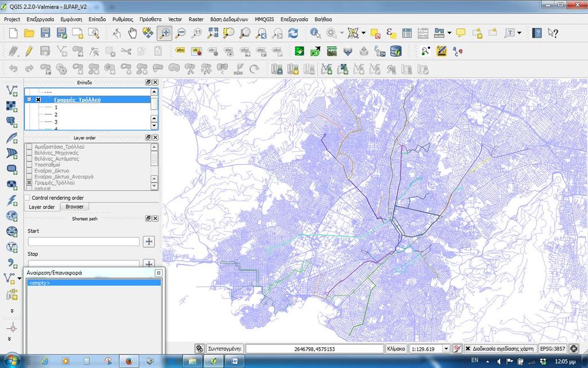
Task: Uncheck Γραμμές_Τρόλλεϋ in the Layer order list
Action: (x=29, y=182)
